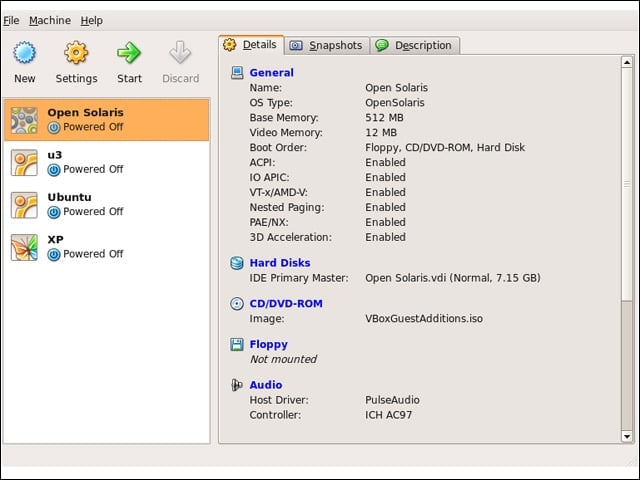Click the 'ACPI:' label
This screenshot has height=480, width=640.
tap(262, 162)
